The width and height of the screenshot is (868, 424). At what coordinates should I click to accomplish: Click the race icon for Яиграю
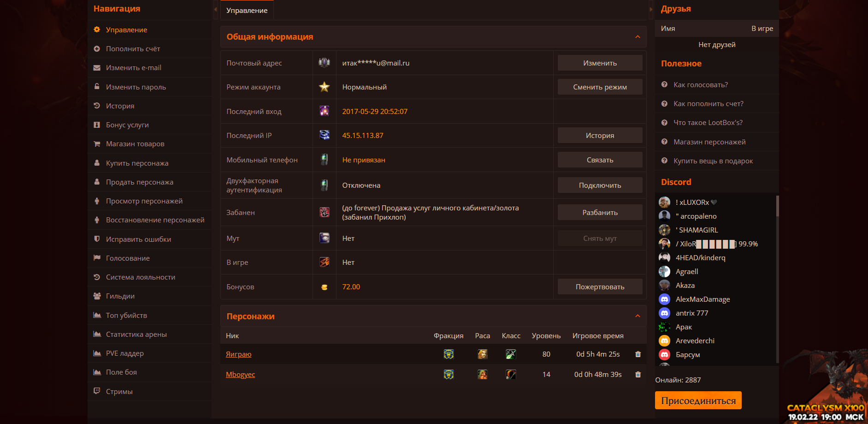[483, 354]
